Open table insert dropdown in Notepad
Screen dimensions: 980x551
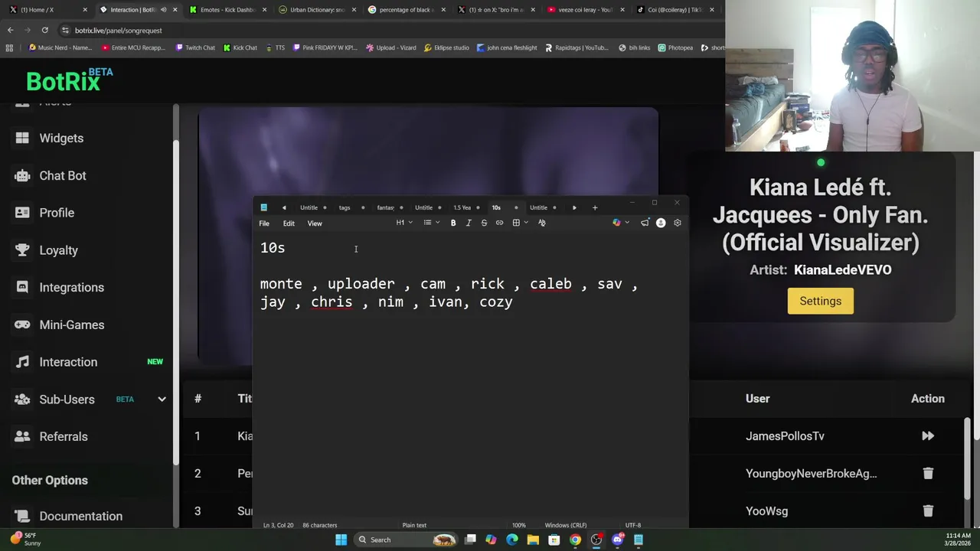(521, 223)
